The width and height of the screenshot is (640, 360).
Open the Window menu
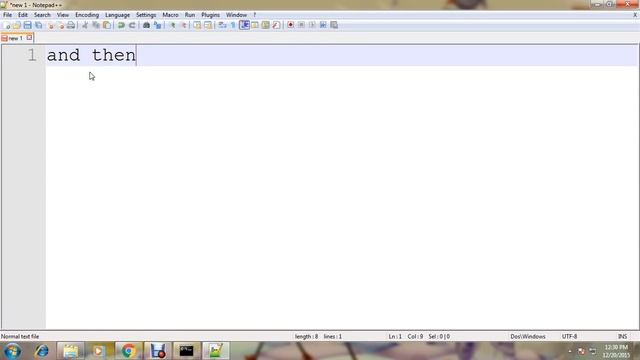(236, 15)
